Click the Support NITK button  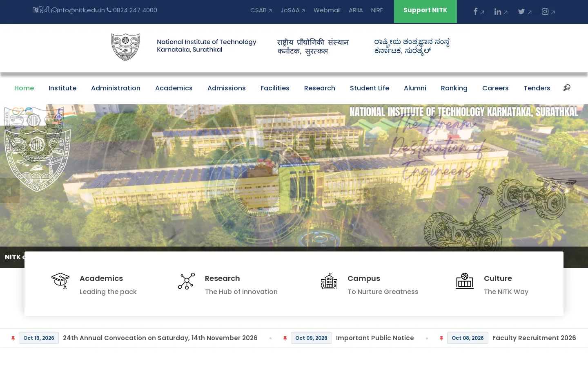(x=425, y=11)
